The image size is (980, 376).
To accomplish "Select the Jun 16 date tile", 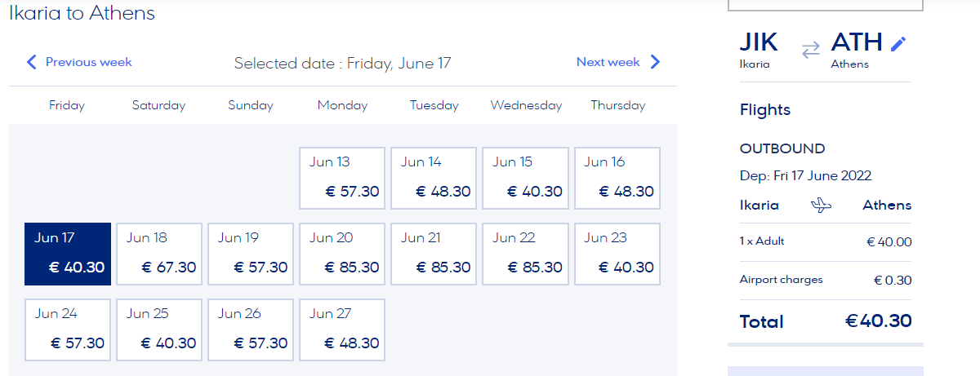I will click(x=617, y=177).
